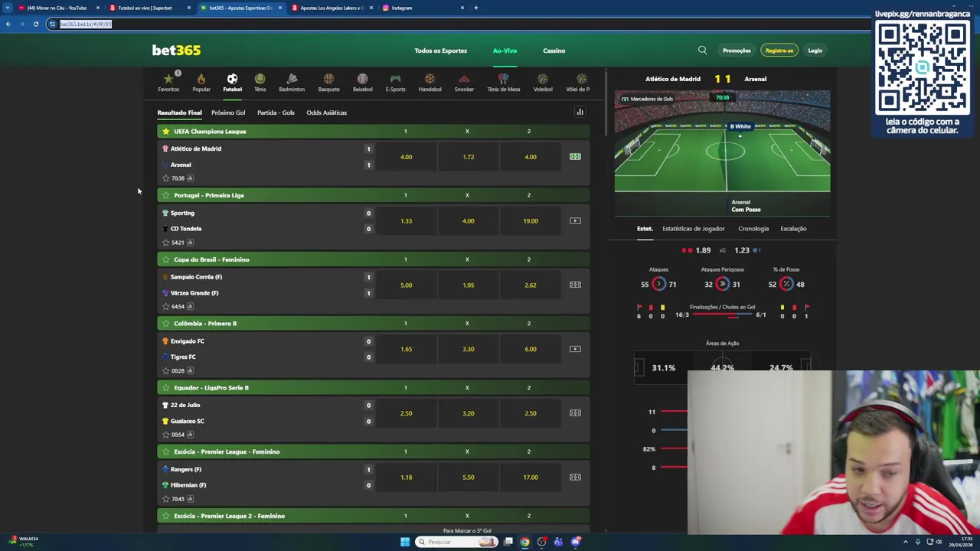Select the Beisebol sport icon
980x551 pixels.
(362, 83)
